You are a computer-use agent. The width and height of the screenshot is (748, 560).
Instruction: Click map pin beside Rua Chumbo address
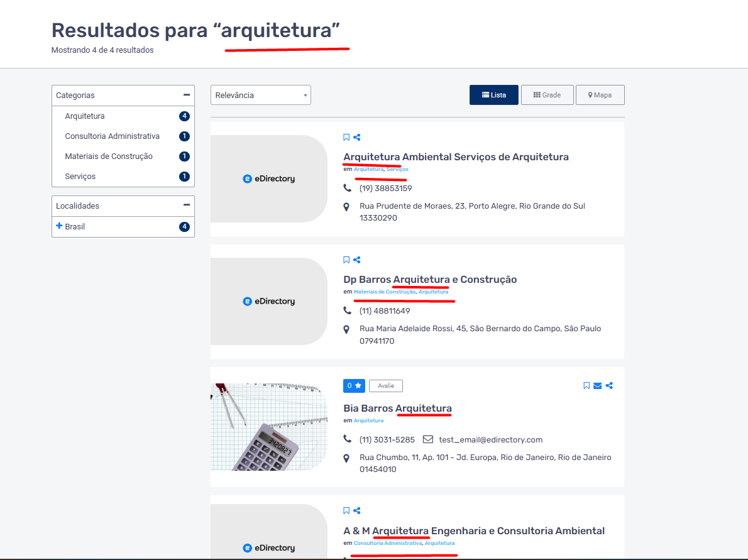click(x=347, y=458)
